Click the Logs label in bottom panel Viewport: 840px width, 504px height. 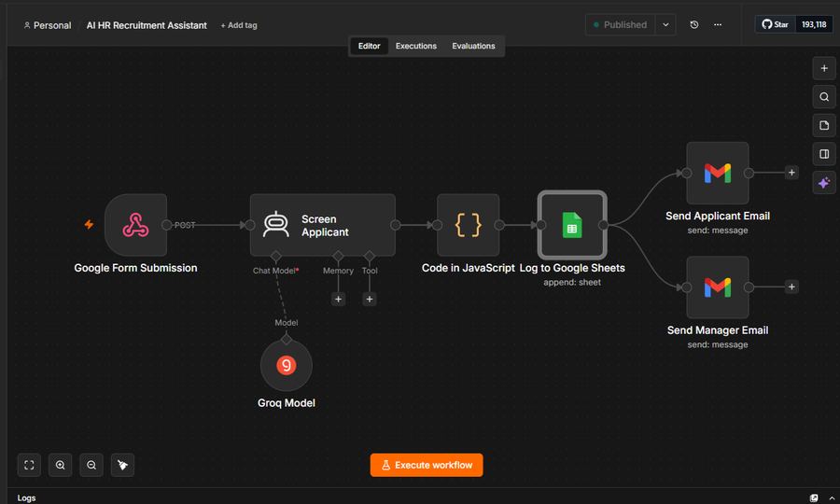pyautogui.click(x=26, y=498)
